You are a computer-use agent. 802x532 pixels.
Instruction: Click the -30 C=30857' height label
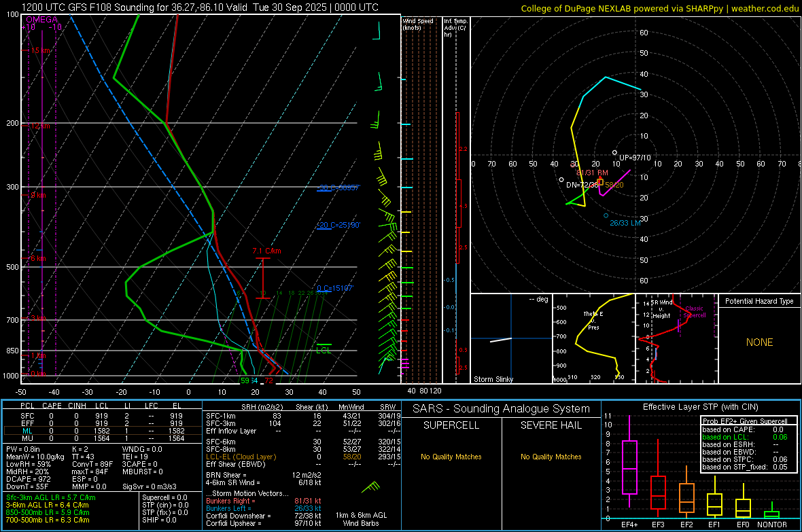[338, 188]
